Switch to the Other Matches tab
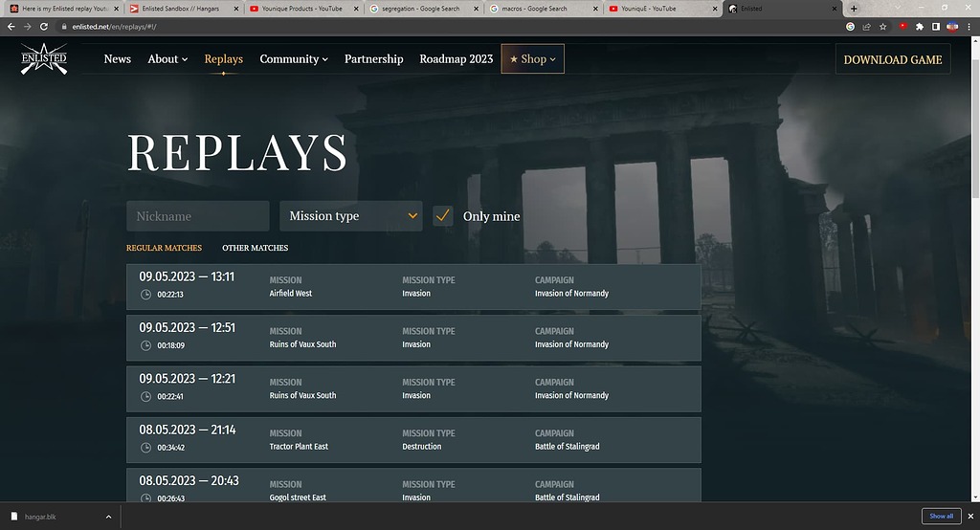Screen dimensions: 980x530 [255, 248]
